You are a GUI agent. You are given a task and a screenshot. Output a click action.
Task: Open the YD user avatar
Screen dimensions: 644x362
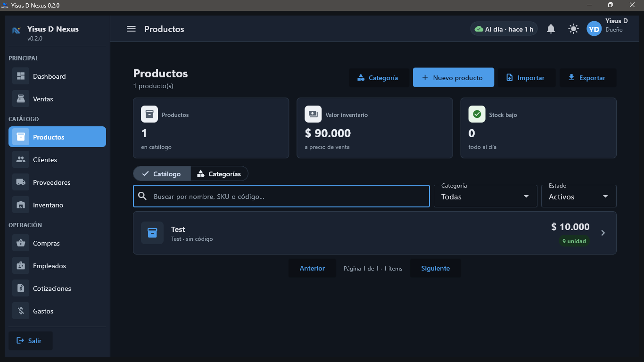(x=594, y=29)
